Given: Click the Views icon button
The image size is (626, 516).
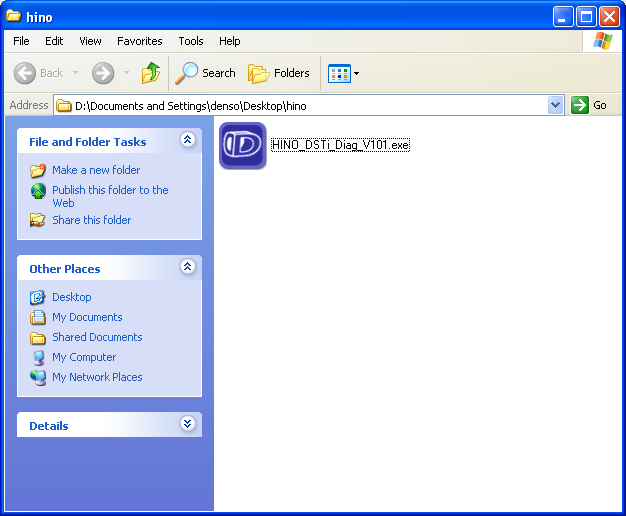Looking at the screenshot, I should (x=339, y=73).
